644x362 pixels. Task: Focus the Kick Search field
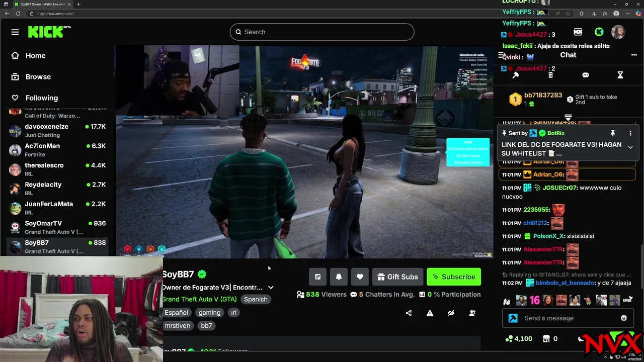tap(322, 32)
